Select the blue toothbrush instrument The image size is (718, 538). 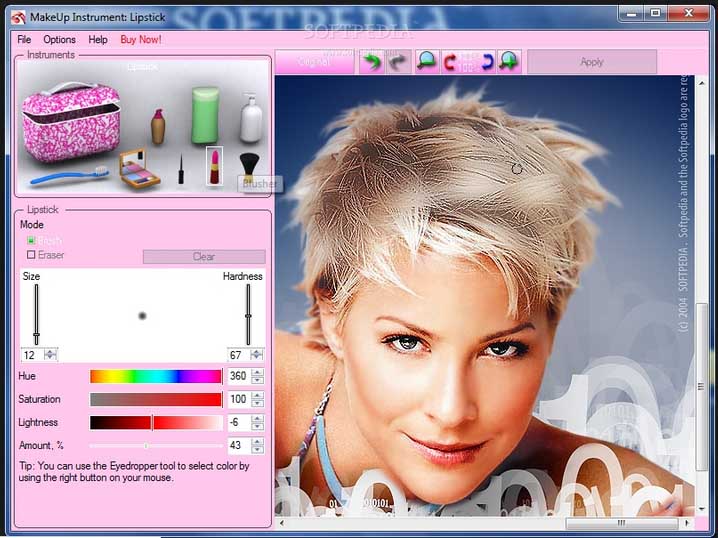tap(68, 177)
